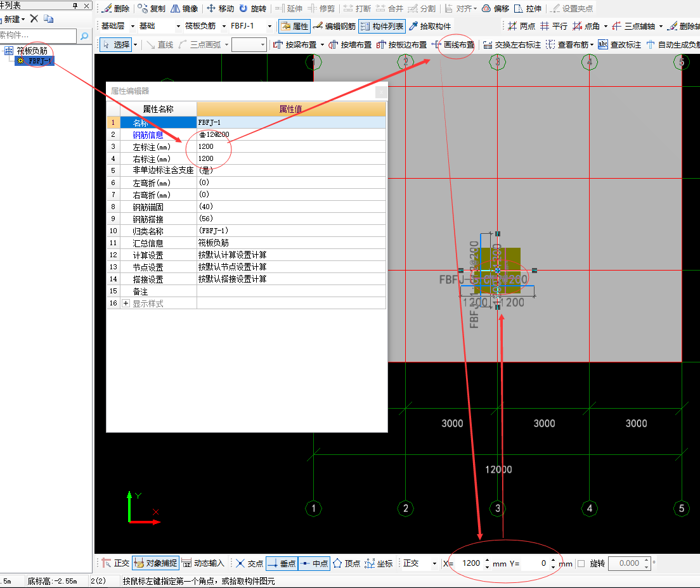This screenshot has height=588, width=700.
Task: Select FBFJ-1 in the component tree
Action: coord(41,61)
